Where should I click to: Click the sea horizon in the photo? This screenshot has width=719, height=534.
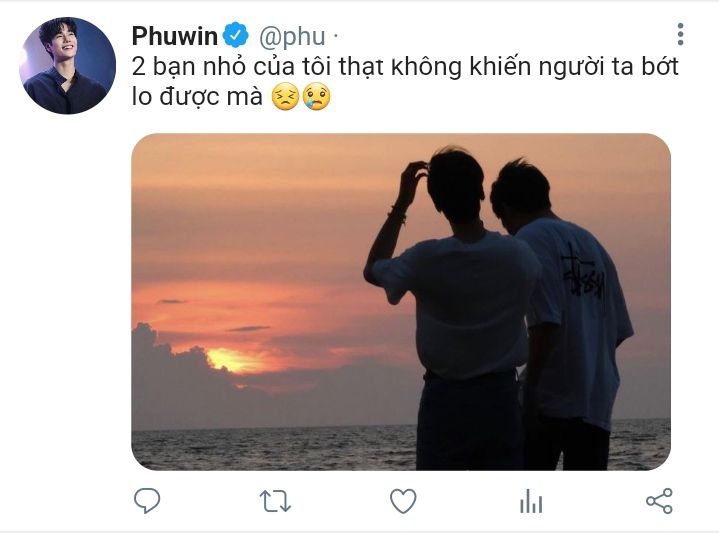point(275,428)
